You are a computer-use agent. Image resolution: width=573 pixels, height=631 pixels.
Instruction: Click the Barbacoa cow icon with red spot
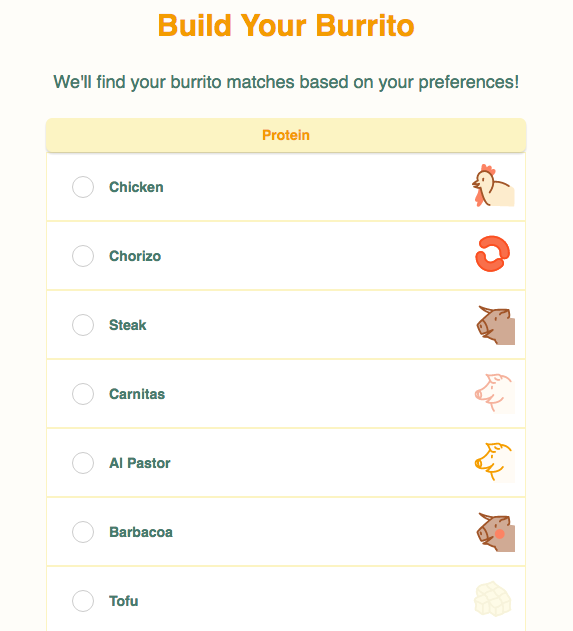pyautogui.click(x=496, y=532)
